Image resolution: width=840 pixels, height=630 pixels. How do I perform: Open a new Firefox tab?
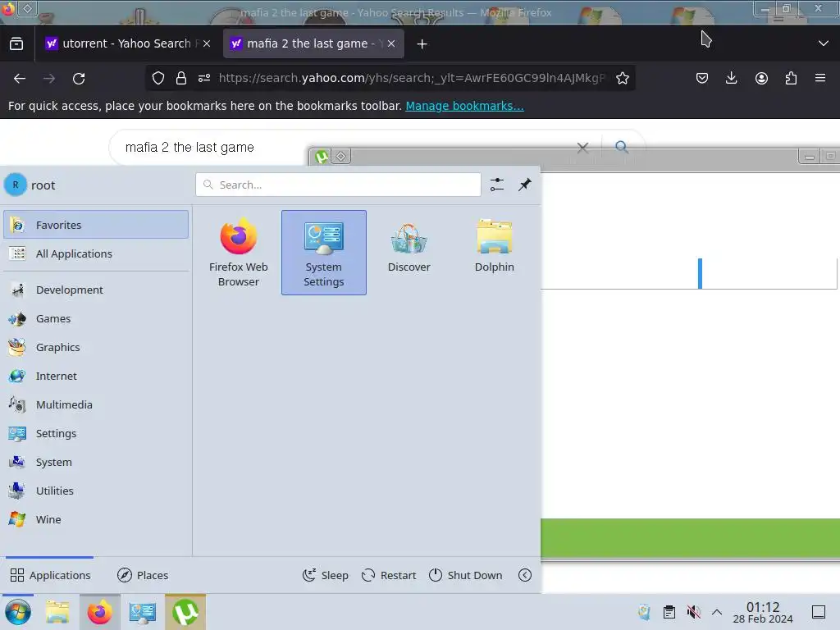click(x=422, y=44)
